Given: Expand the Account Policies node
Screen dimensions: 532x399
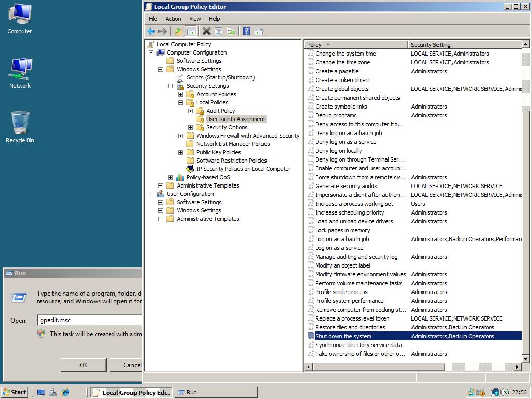Looking at the screenshot, I should 180,95.
